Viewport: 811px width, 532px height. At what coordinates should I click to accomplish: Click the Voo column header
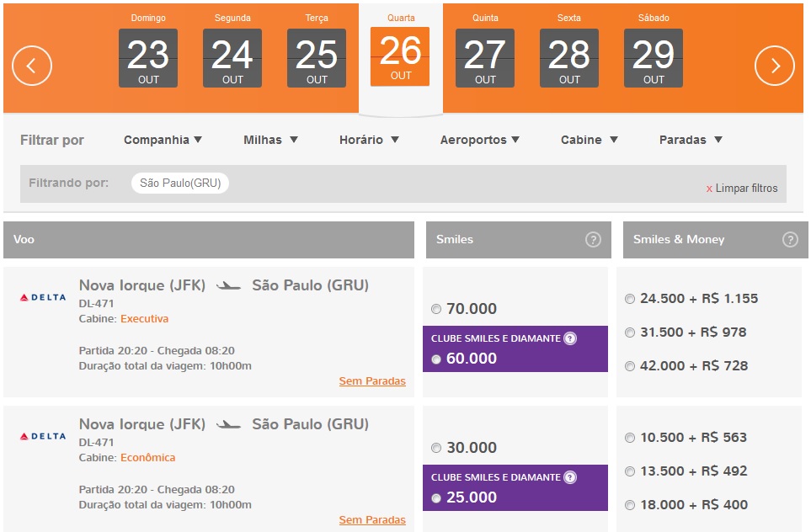[x=209, y=239]
